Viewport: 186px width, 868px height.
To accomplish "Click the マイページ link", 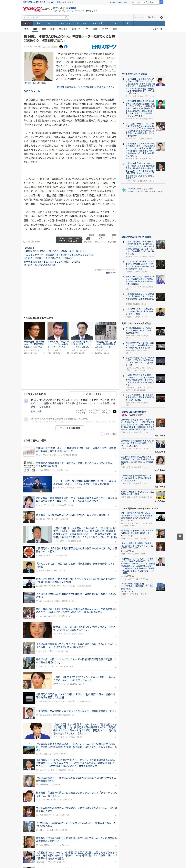I will (139, 18).
